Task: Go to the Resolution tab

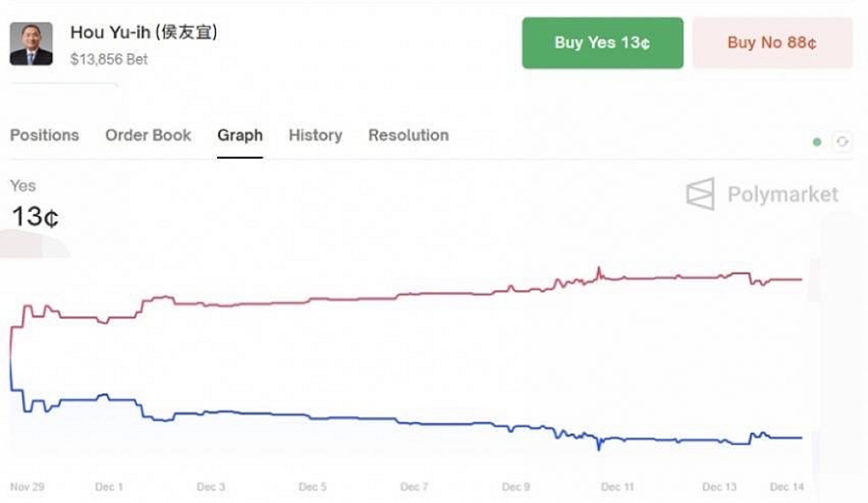Action: tap(408, 135)
